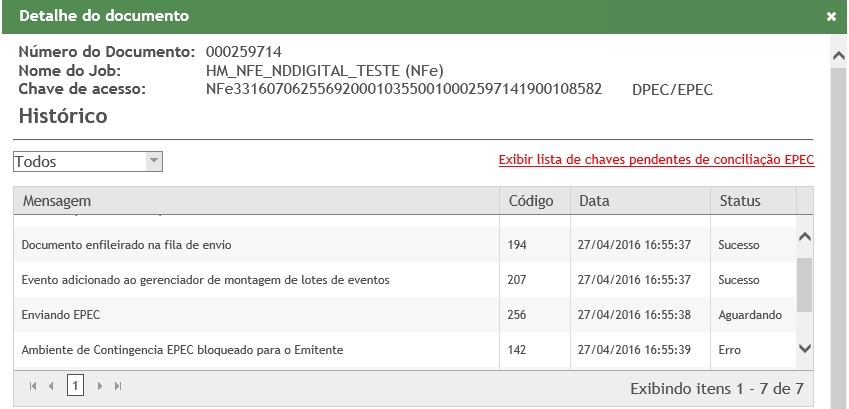Open the Todos filter dropdown
849x409 pixels.
153,161
